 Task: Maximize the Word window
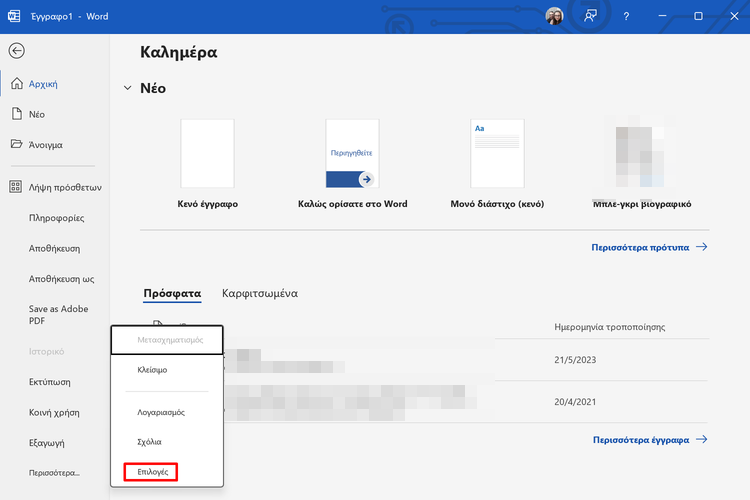click(698, 16)
